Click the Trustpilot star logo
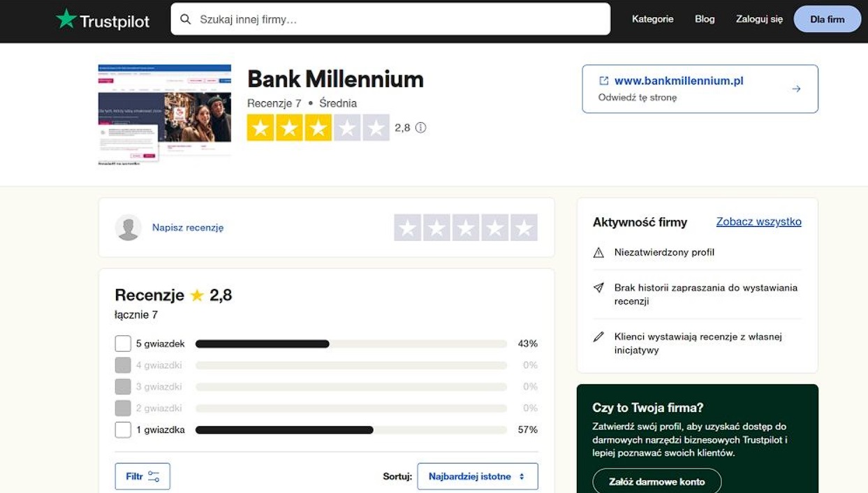 tap(66, 19)
